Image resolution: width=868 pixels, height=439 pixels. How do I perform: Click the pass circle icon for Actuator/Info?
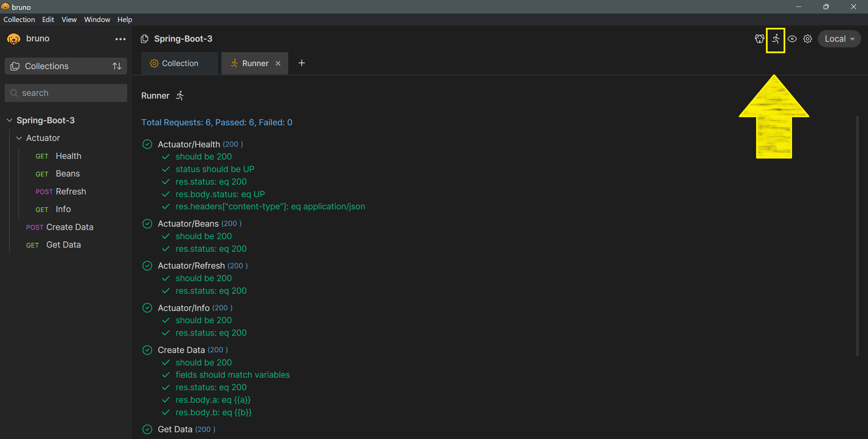pyautogui.click(x=147, y=308)
